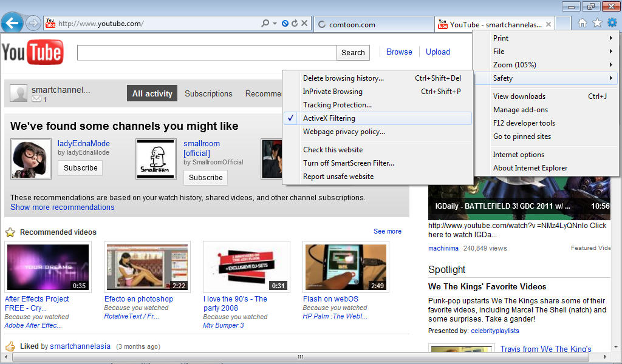
Task: Choose Turn off SmartScreen Filter...
Action: coord(378,163)
